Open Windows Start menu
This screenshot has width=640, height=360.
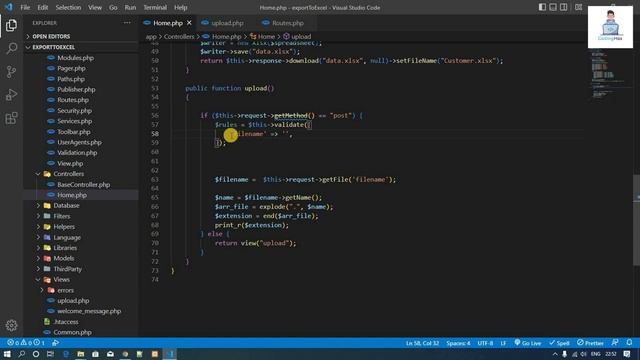tap(7, 354)
